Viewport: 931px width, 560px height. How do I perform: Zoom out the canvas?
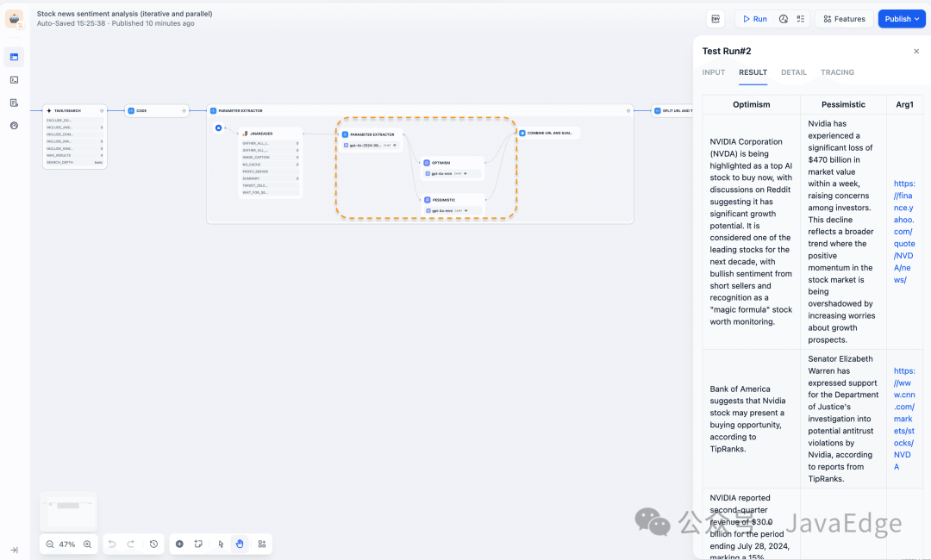pos(50,544)
